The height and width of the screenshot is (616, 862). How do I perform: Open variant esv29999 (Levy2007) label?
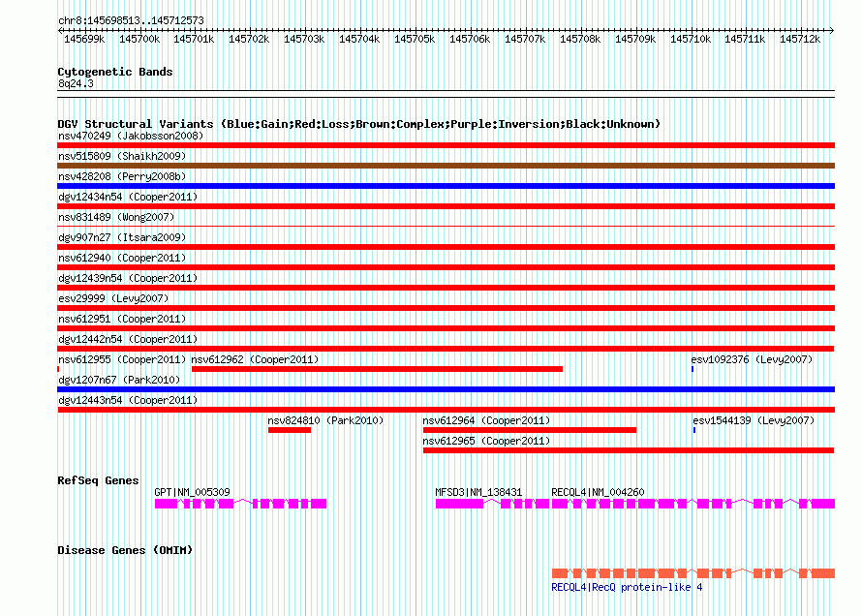[x=113, y=298]
